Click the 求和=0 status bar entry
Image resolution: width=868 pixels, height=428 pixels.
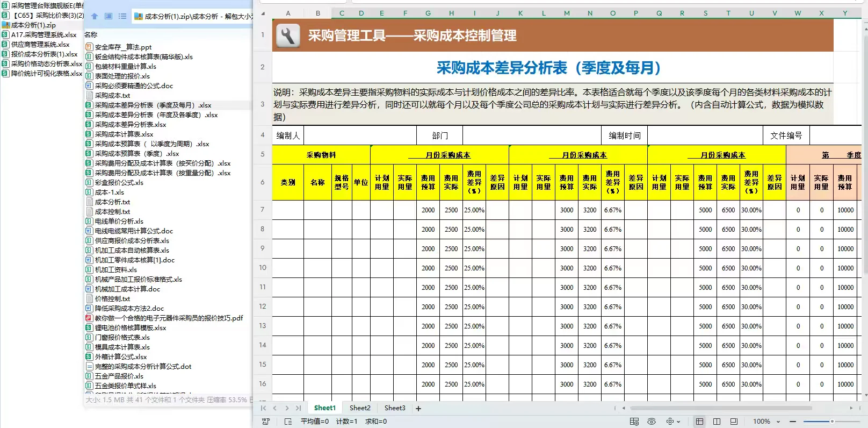pos(376,422)
